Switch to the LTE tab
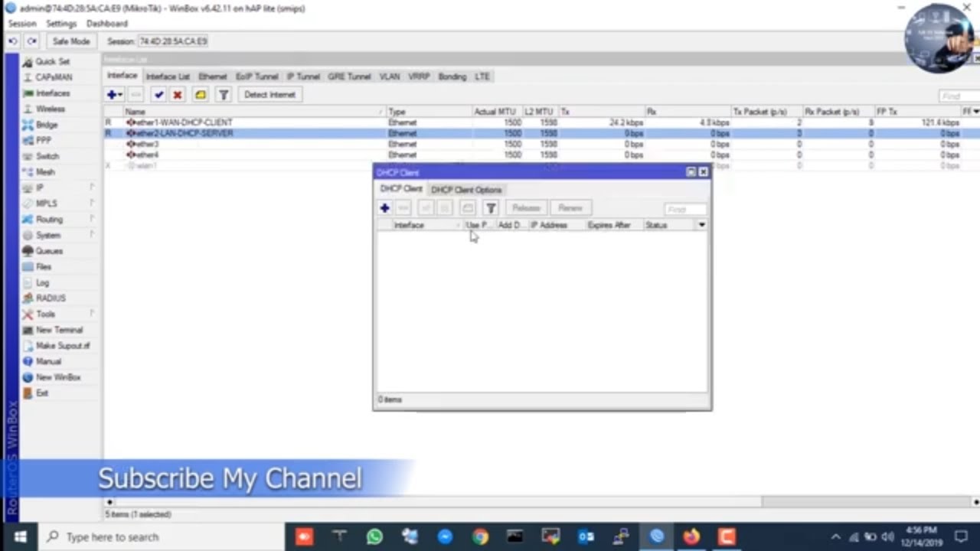980x551 pixels. [482, 77]
